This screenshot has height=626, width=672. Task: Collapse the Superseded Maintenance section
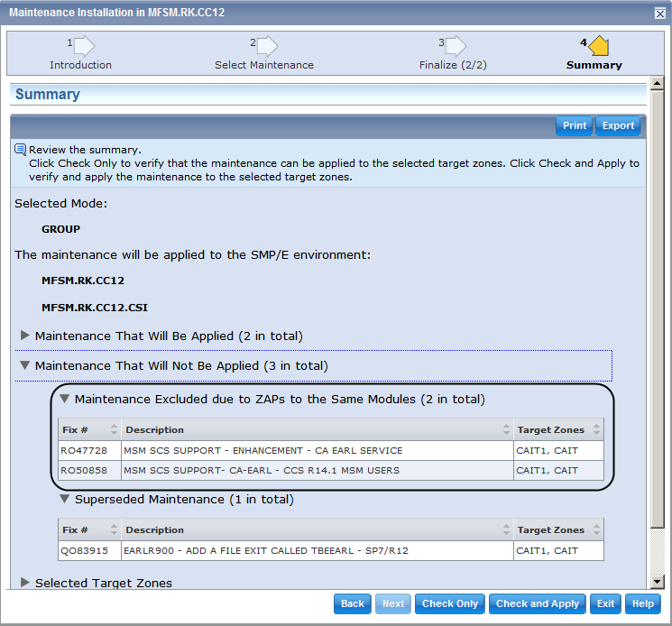64,499
